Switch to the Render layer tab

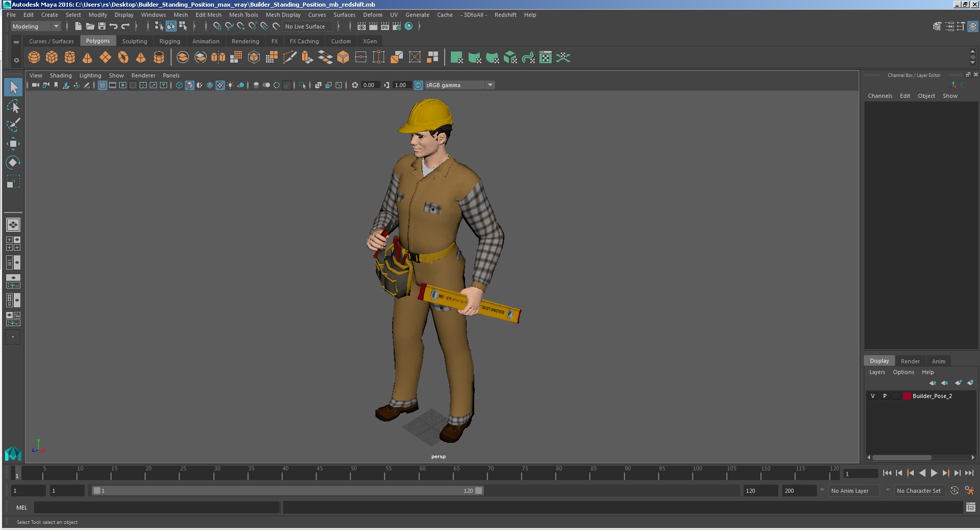pyautogui.click(x=910, y=361)
